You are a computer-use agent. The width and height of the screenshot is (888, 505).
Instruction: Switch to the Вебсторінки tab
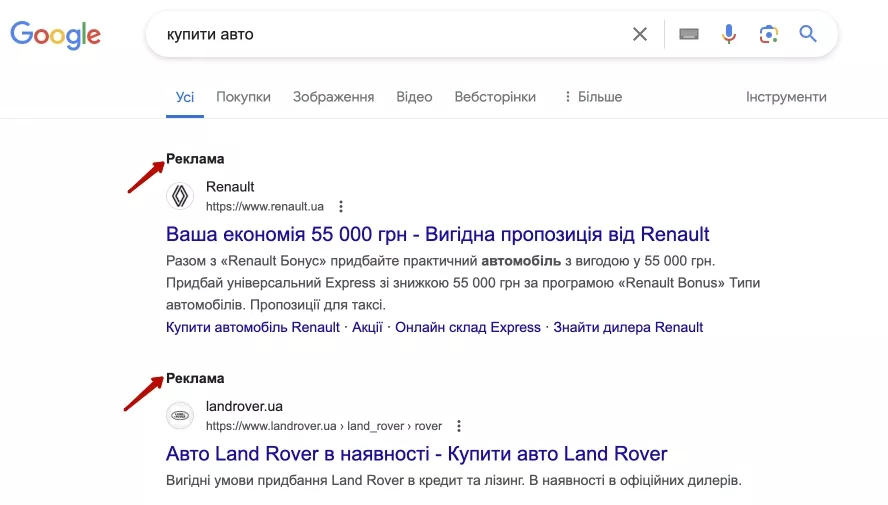(x=495, y=97)
